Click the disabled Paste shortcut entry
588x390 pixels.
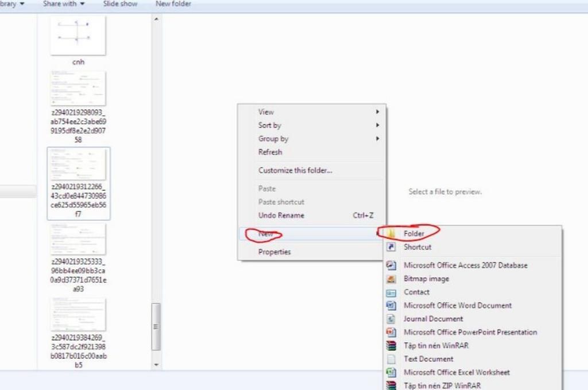coord(311,202)
